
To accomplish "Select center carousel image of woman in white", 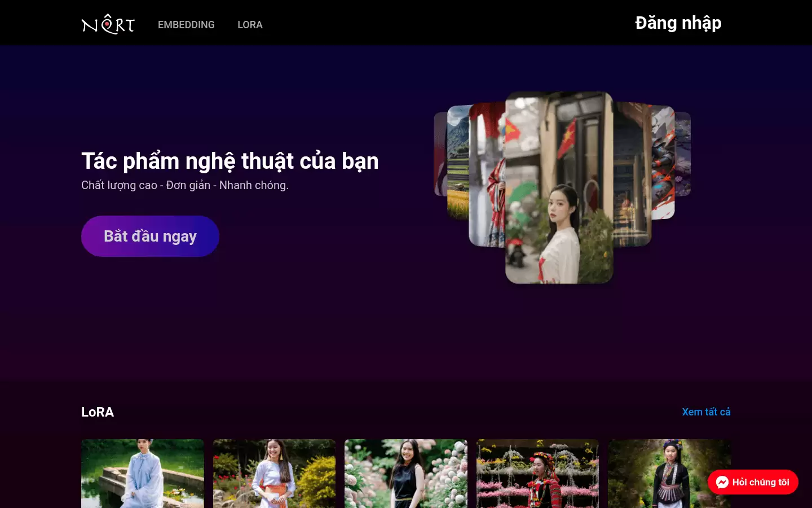I will pyautogui.click(x=559, y=187).
